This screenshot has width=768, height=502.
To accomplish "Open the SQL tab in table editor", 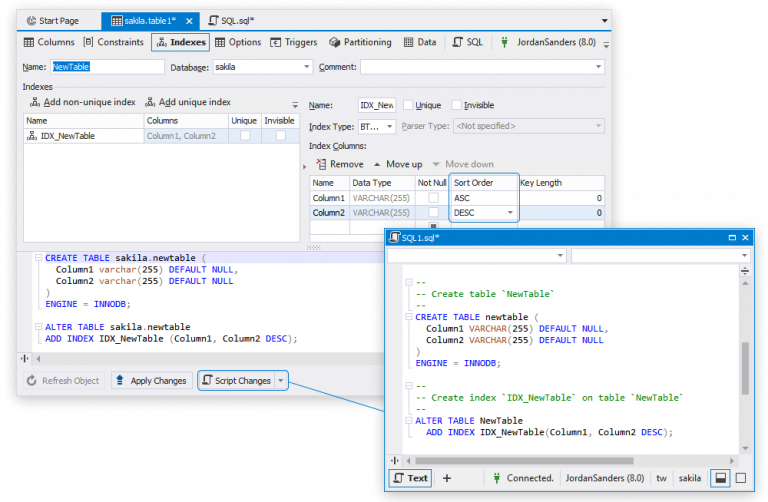I will click(x=468, y=42).
